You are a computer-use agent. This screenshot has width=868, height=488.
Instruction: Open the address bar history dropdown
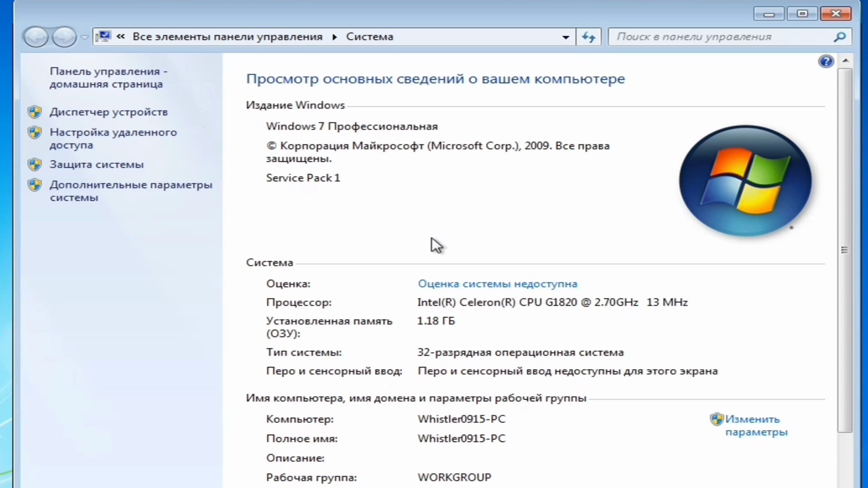click(566, 37)
